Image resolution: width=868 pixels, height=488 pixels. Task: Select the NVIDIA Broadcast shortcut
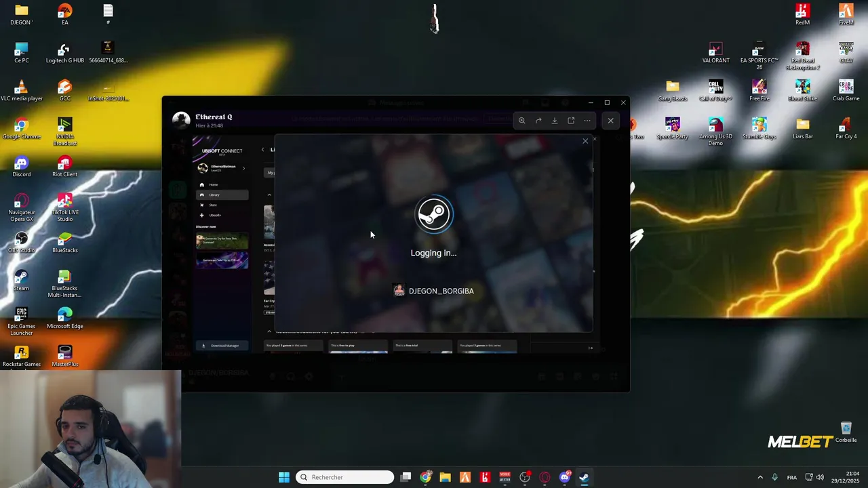(x=65, y=131)
